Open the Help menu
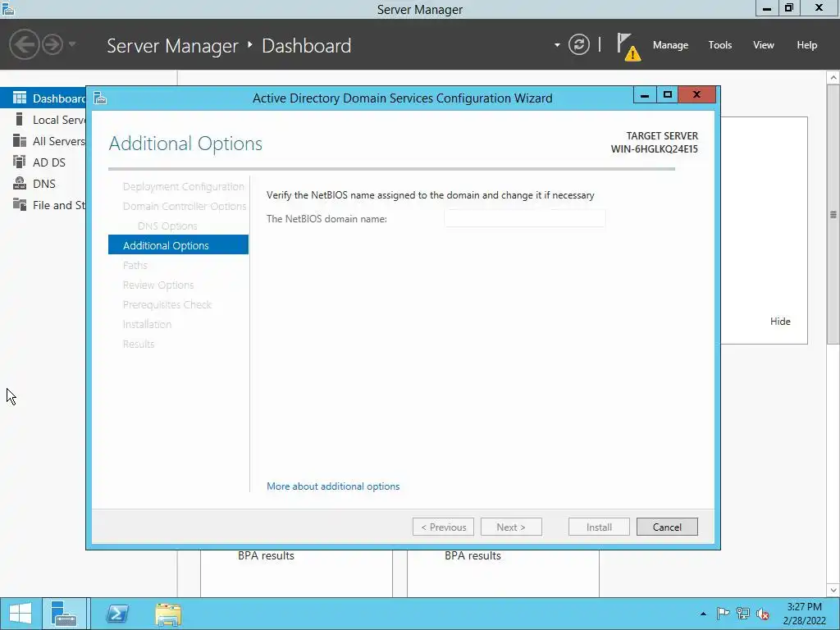The image size is (840, 630). pos(806,45)
